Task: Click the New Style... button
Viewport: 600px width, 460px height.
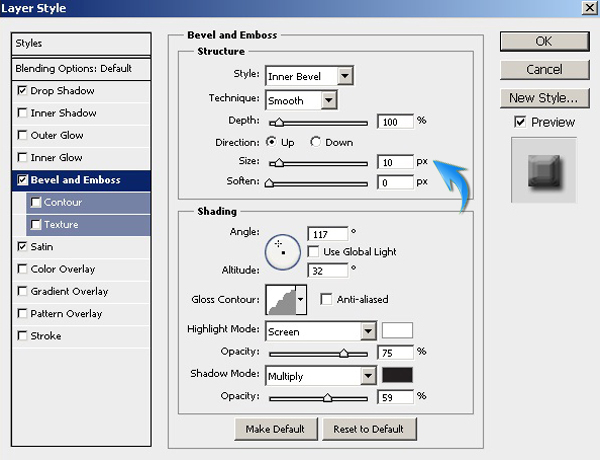Action: pos(542,98)
